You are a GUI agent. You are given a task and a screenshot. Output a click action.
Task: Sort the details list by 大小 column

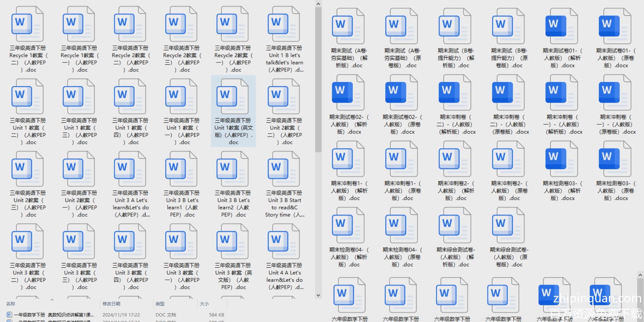(x=204, y=304)
